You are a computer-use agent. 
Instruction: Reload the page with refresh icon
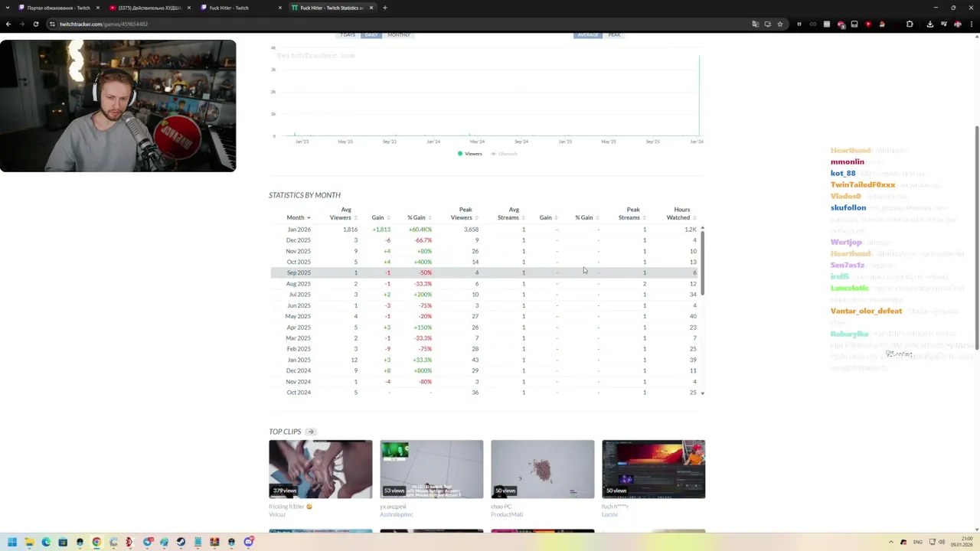coord(35,24)
